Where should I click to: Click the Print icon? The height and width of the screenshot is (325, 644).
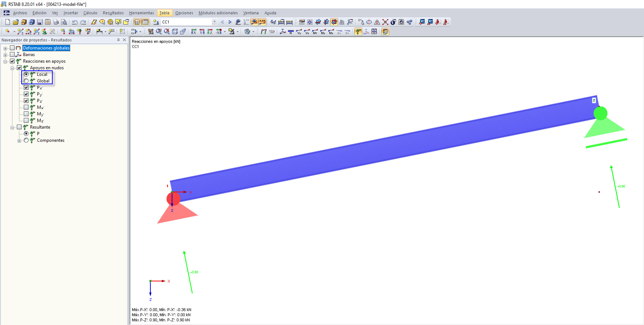(56, 22)
